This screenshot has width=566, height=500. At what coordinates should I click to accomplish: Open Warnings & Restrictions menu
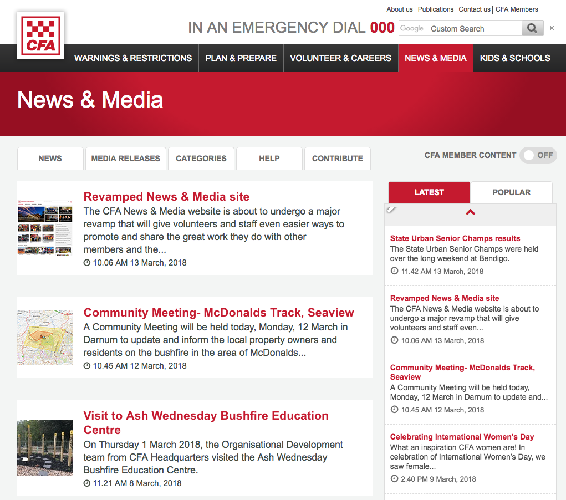(133, 58)
